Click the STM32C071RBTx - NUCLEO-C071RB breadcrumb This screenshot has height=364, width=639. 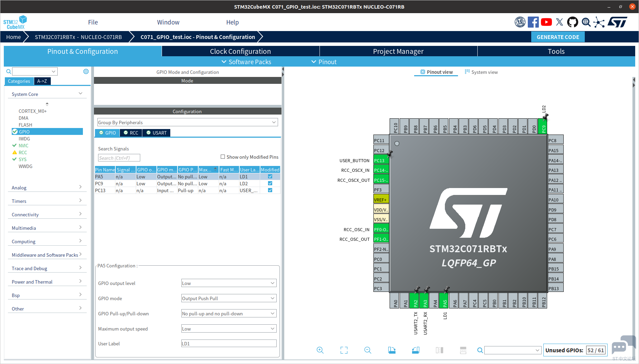[x=78, y=37]
